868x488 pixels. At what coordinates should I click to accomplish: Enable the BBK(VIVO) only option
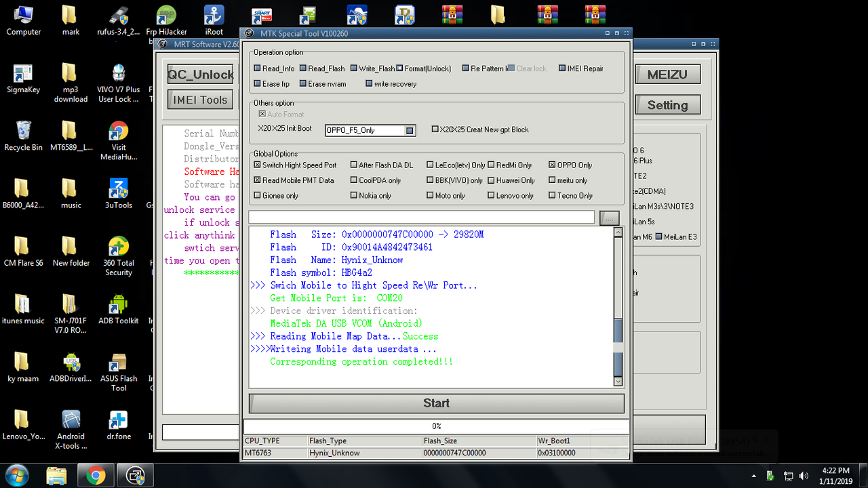tap(430, 180)
